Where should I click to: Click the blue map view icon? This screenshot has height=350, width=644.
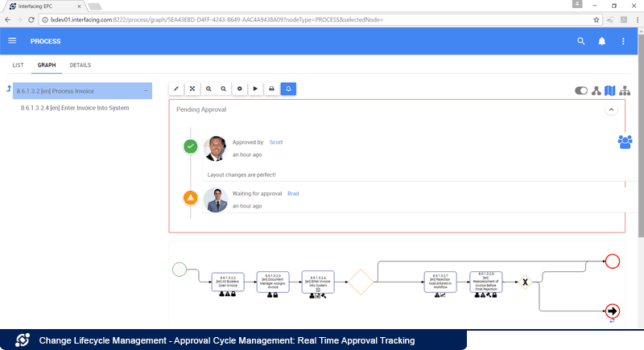pos(609,91)
